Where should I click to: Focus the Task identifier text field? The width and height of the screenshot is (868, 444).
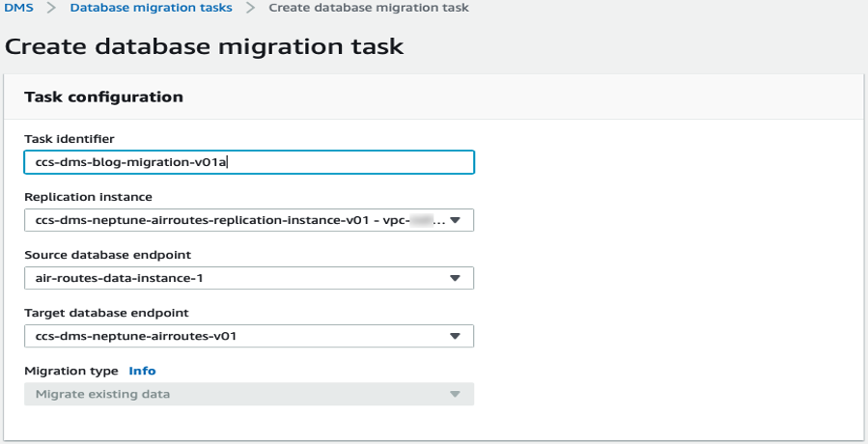[248, 162]
